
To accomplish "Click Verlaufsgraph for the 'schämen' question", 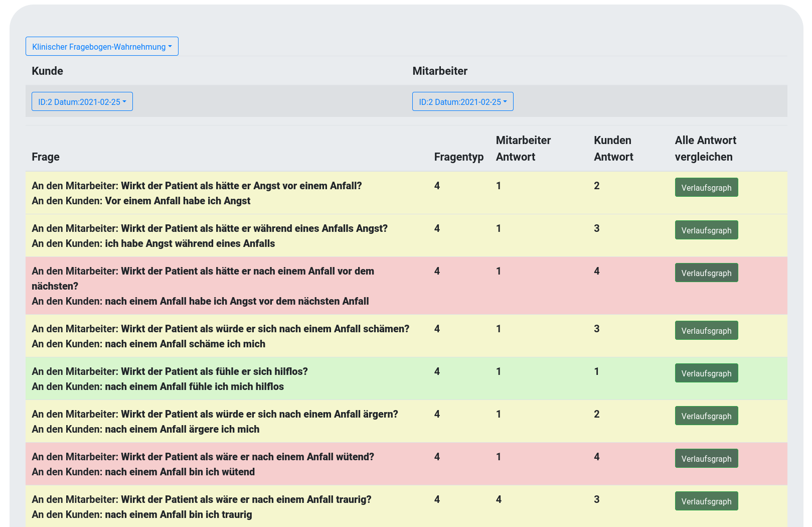I will (x=706, y=331).
